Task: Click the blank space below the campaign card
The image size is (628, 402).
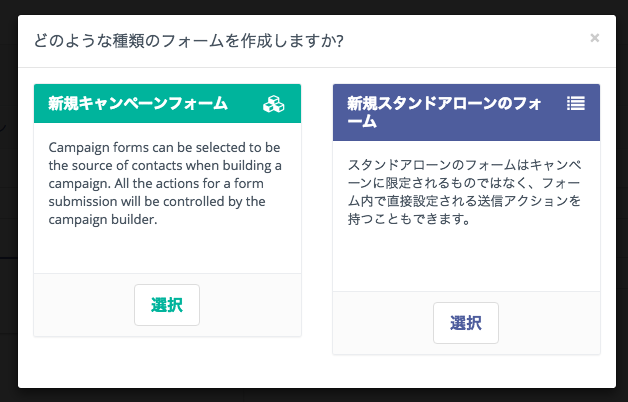Action: point(167,360)
